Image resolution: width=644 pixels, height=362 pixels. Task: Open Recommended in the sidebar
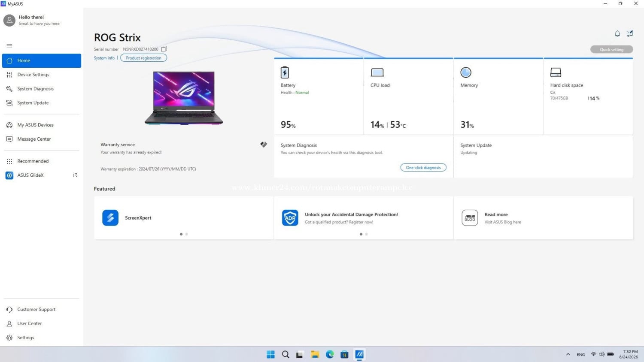click(x=42, y=161)
